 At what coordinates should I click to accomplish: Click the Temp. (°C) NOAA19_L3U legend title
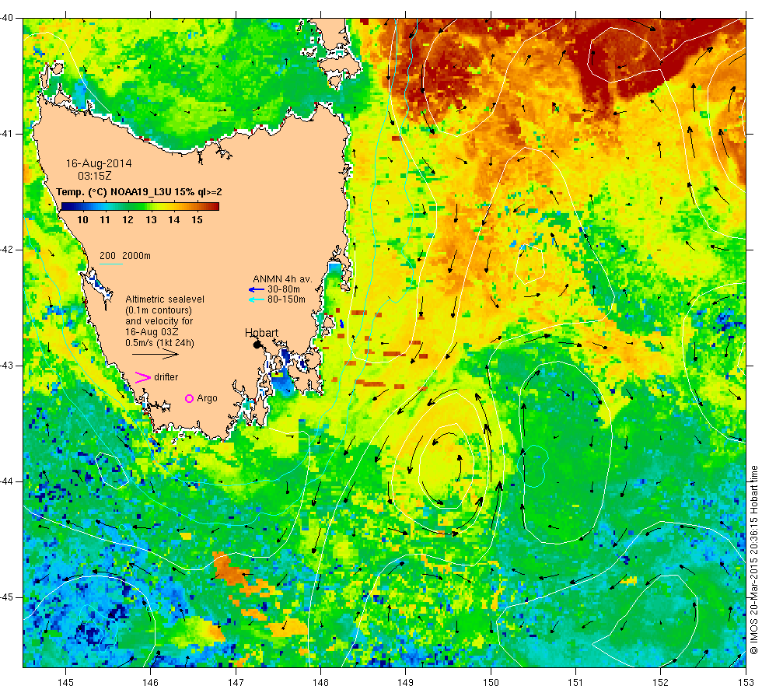(x=139, y=192)
